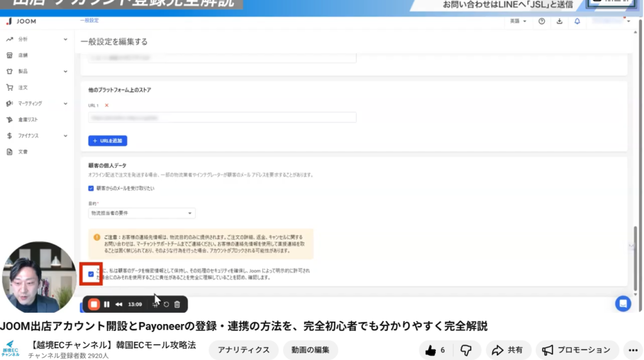The width and height of the screenshot is (644, 360).
Task: Remove URL 1 with red X
Action: [106, 105]
